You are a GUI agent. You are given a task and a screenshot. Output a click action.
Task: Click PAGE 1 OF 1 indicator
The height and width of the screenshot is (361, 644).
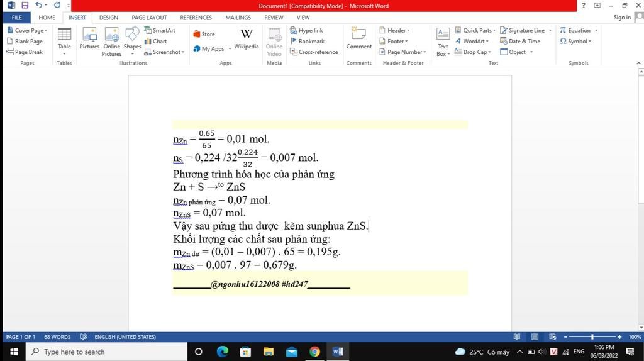coord(21,336)
